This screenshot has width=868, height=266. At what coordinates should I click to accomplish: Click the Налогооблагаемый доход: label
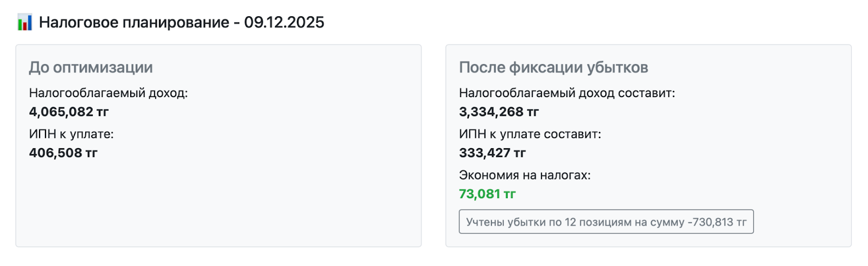pos(108,93)
